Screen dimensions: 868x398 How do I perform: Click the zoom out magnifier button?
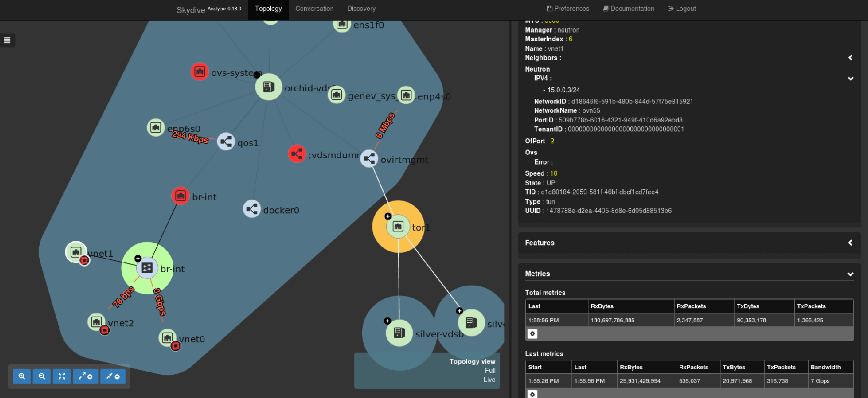[42, 376]
